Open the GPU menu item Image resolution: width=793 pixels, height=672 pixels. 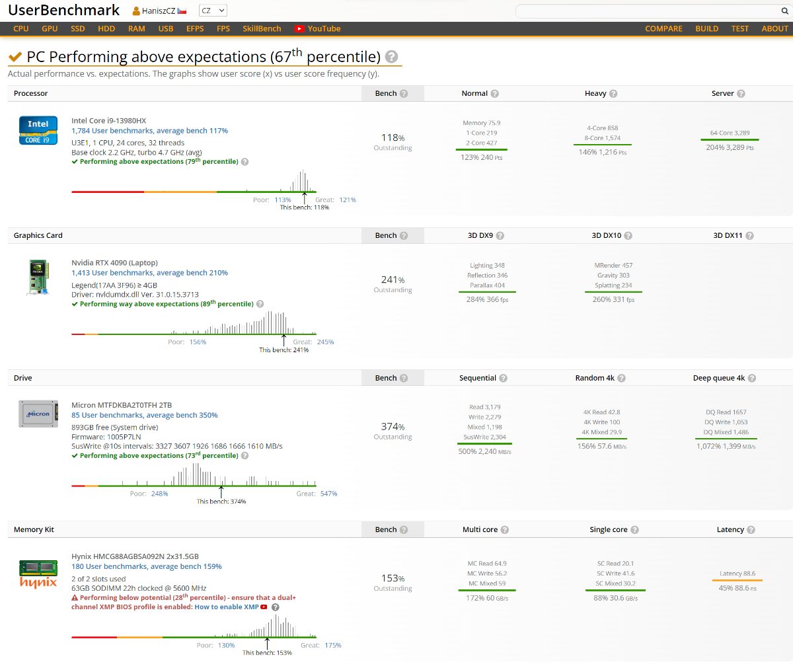(x=50, y=28)
